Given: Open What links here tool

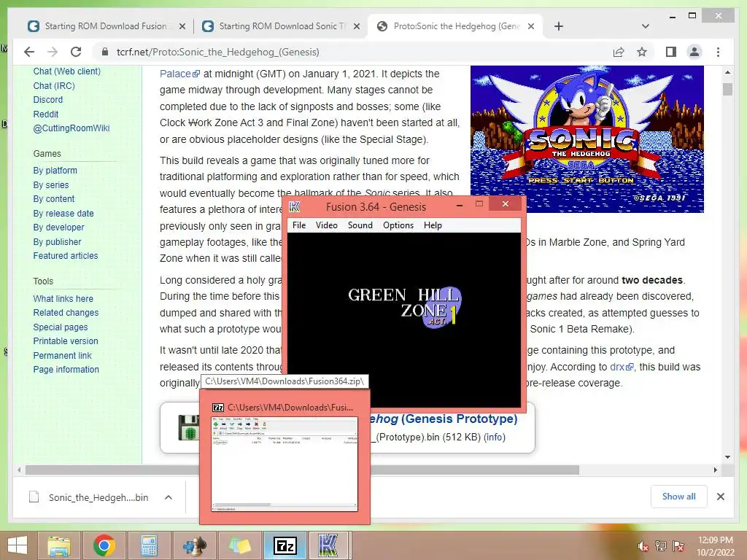Looking at the screenshot, I should click(63, 298).
